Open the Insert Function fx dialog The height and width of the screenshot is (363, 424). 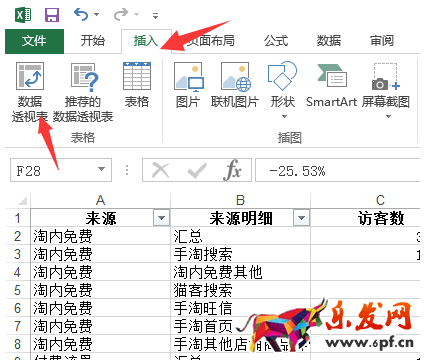click(x=232, y=170)
